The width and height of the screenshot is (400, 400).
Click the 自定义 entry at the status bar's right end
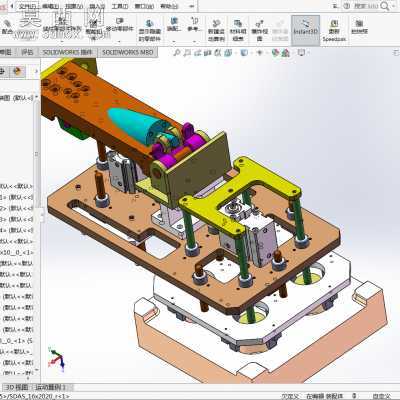pos(382,396)
